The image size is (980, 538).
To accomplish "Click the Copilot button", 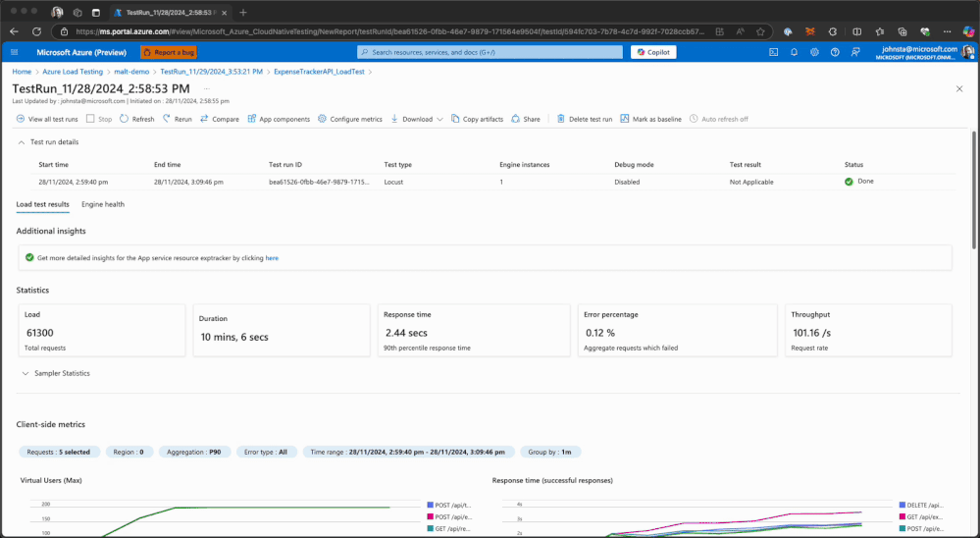I will [x=653, y=53].
